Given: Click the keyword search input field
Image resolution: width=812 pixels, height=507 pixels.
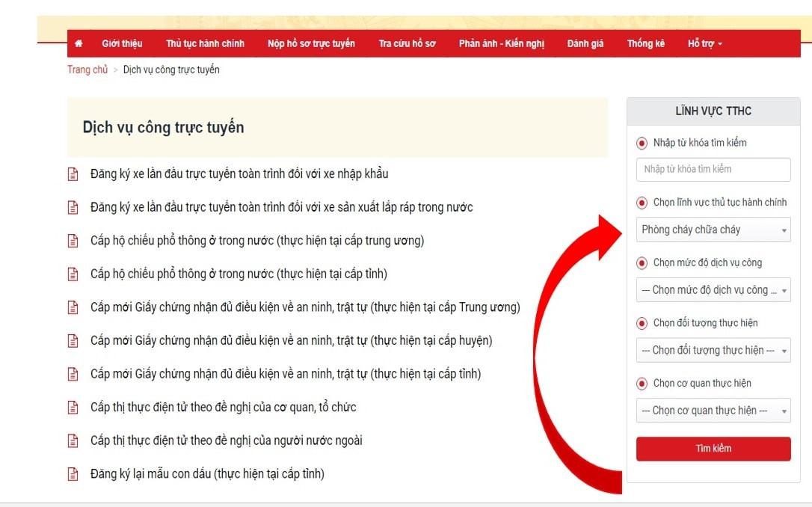Looking at the screenshot, I should (x=713, y=170).
